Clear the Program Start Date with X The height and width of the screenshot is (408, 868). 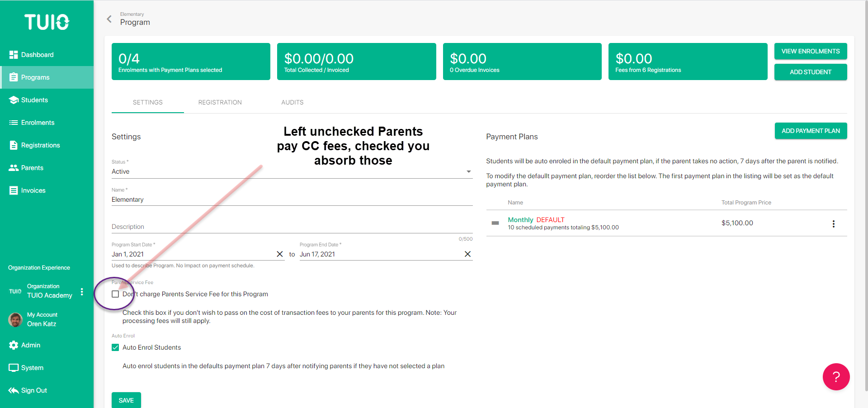click(x=280, y=254)
